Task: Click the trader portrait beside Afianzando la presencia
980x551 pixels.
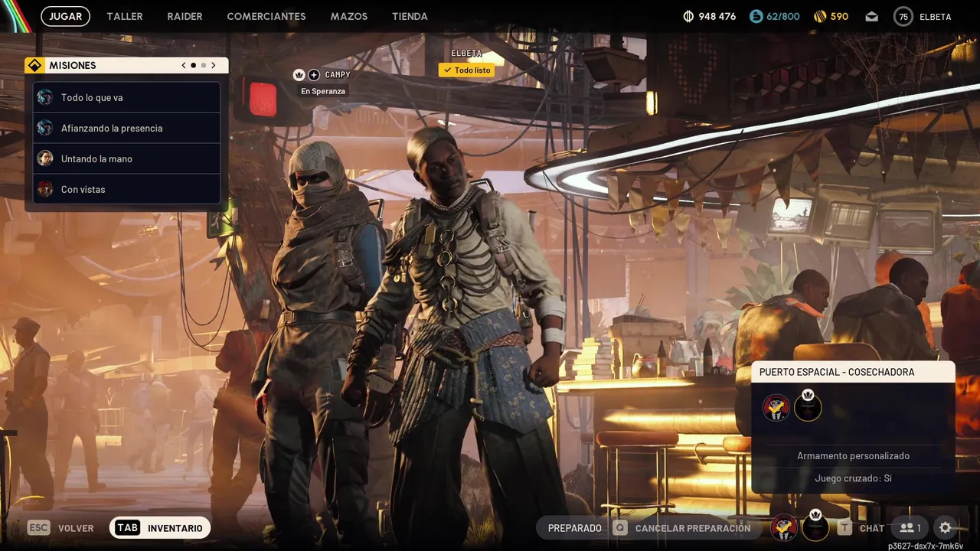Action: [45, 128]
